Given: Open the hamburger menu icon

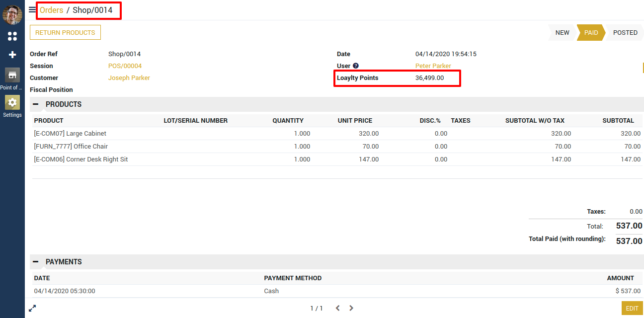Looking at the screenshot, I should pos(32,9).
